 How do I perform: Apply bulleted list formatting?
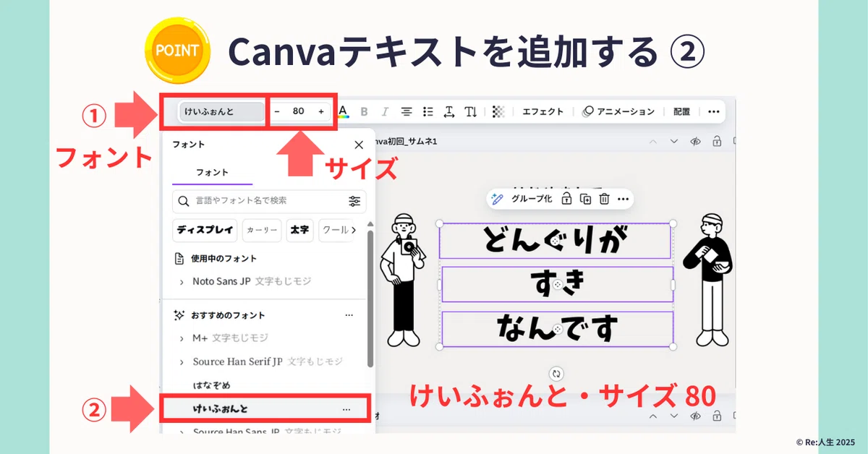click(427, 111)
